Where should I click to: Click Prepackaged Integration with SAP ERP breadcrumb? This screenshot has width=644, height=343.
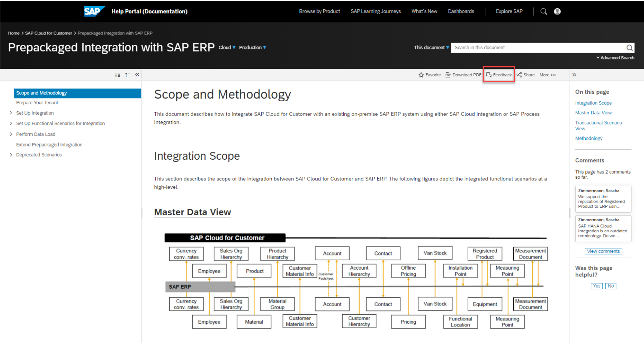coord(115,33)
